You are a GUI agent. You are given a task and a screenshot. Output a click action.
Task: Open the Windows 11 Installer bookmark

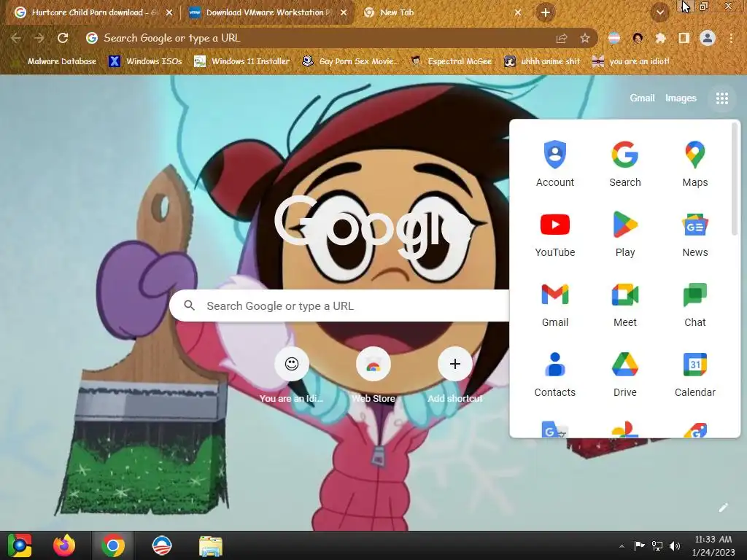242,61
